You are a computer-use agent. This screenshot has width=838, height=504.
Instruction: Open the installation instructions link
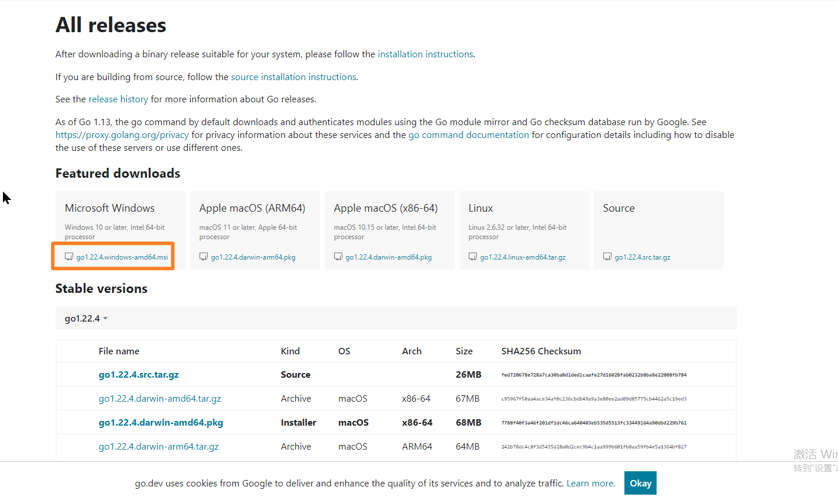click(425, 54)
